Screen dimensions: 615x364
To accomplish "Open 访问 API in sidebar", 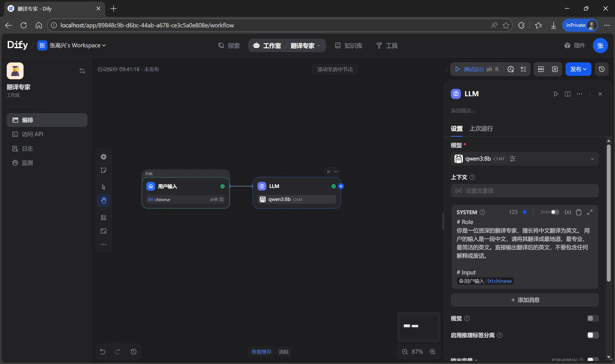I will (32, 134).
